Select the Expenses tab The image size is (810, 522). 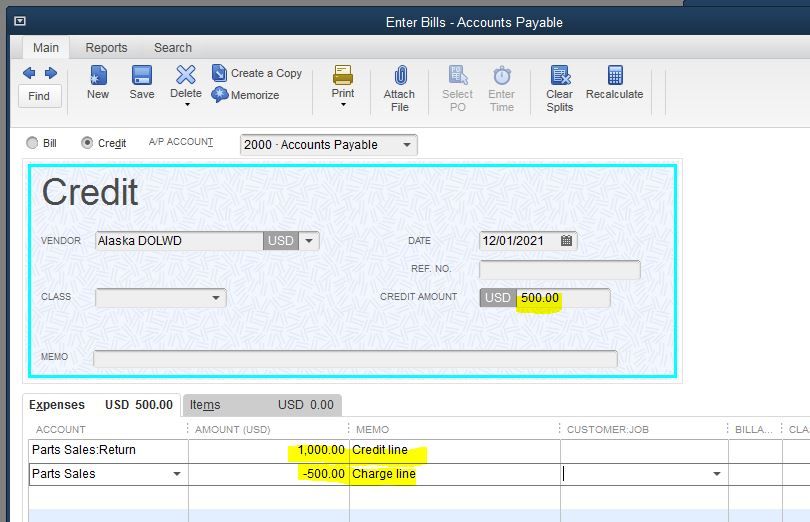101,405
